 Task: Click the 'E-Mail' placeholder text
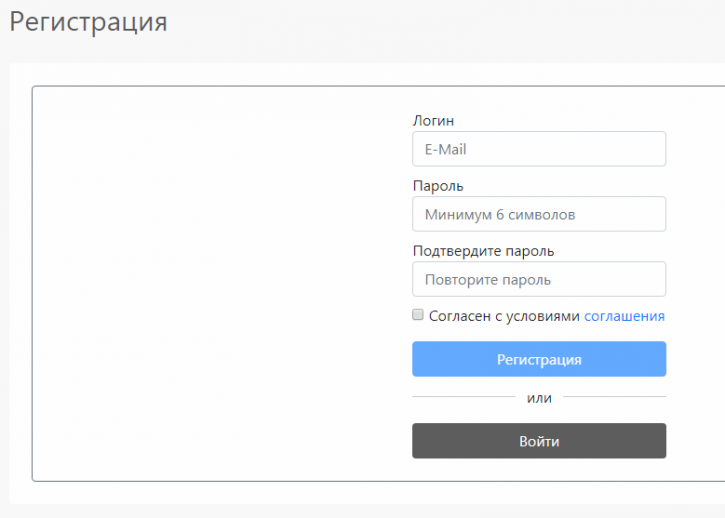[446, 149]
